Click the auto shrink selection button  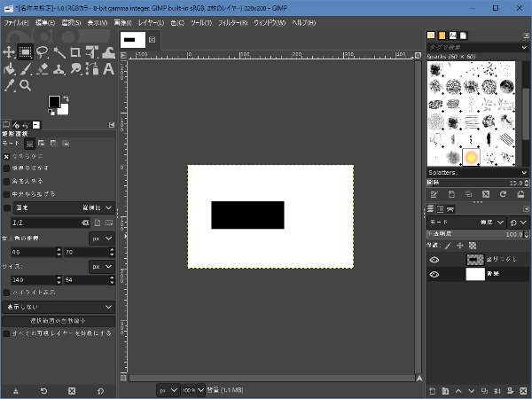59,320
